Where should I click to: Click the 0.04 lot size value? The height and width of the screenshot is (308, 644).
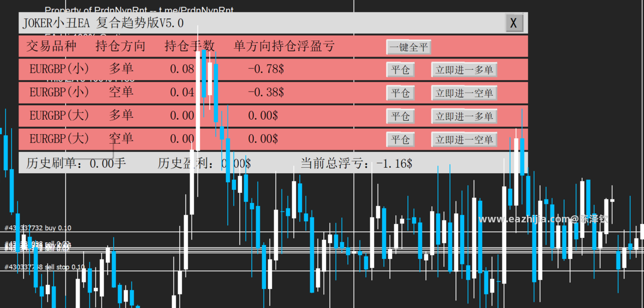[x=182, y=92]
